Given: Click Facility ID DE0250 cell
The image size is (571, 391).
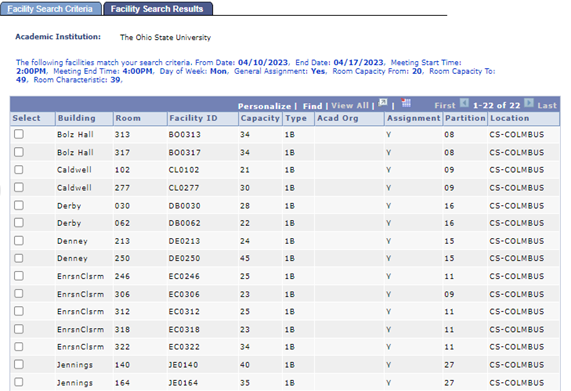Looking at the screenshot, I should pyautogui.click(x=184, y=258).
